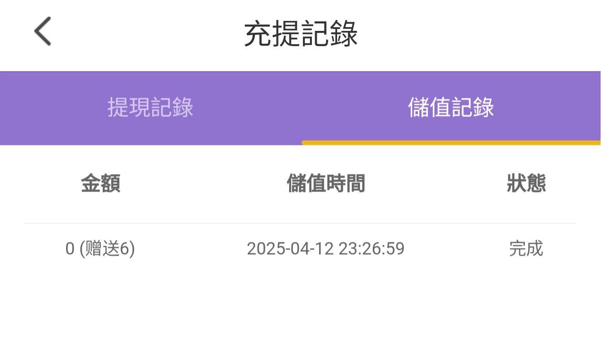Click empty area below the record list
The image size is (601, 364).
(300, 318)
